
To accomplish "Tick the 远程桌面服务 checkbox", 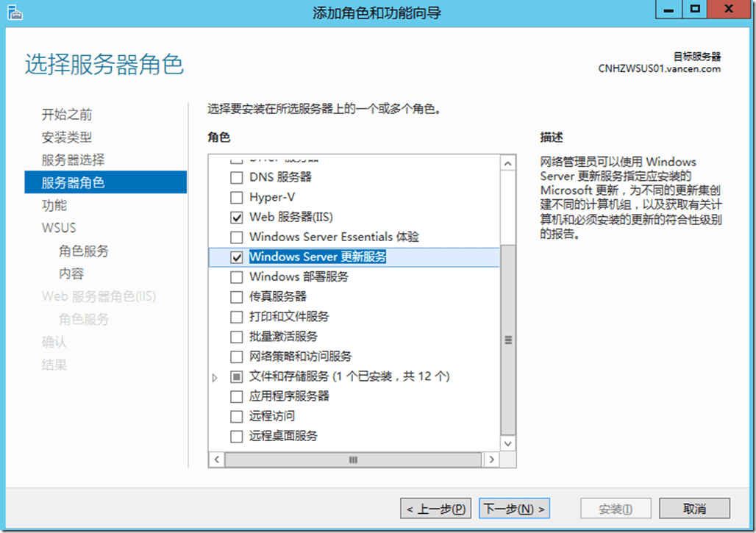I will click(236, 437).
